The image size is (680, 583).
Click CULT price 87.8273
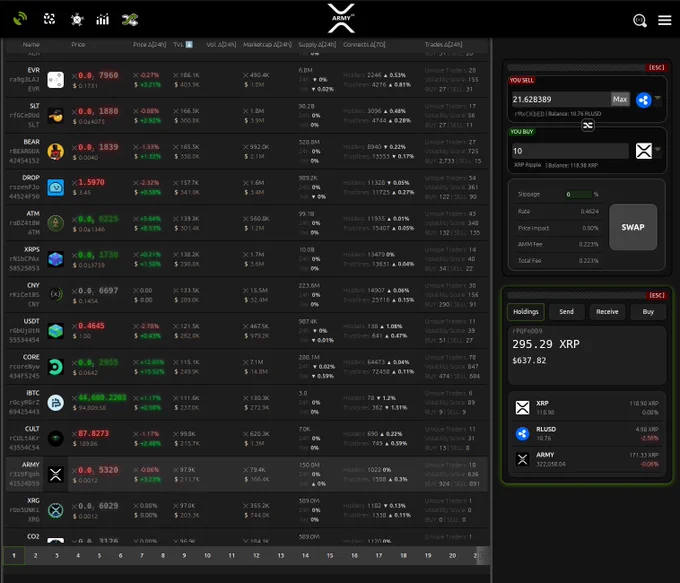93,433
